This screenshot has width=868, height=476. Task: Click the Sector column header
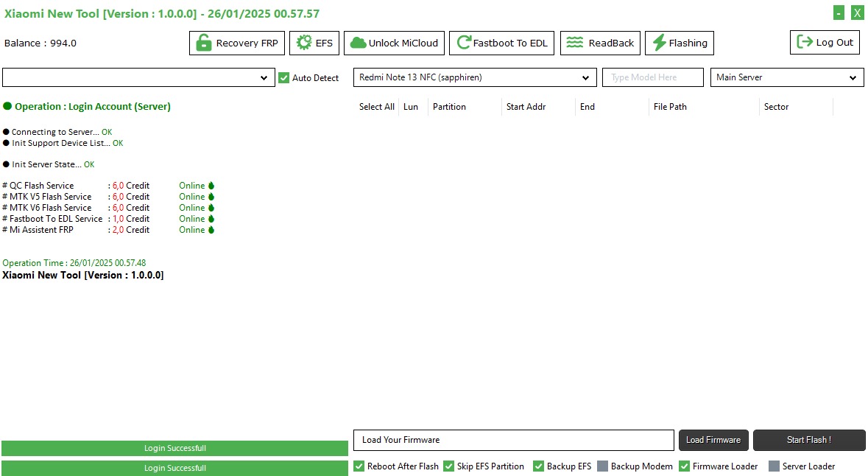pos(776,107)
